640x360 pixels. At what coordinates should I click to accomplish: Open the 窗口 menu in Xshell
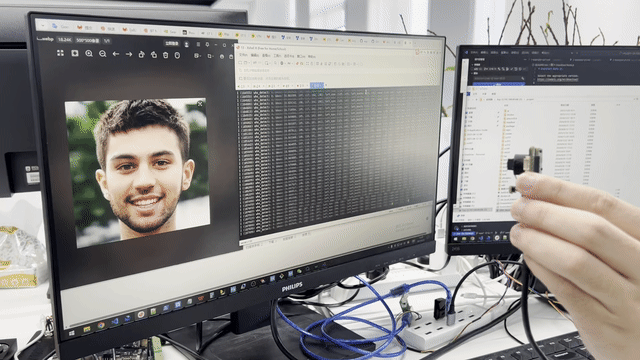point(301,56)
